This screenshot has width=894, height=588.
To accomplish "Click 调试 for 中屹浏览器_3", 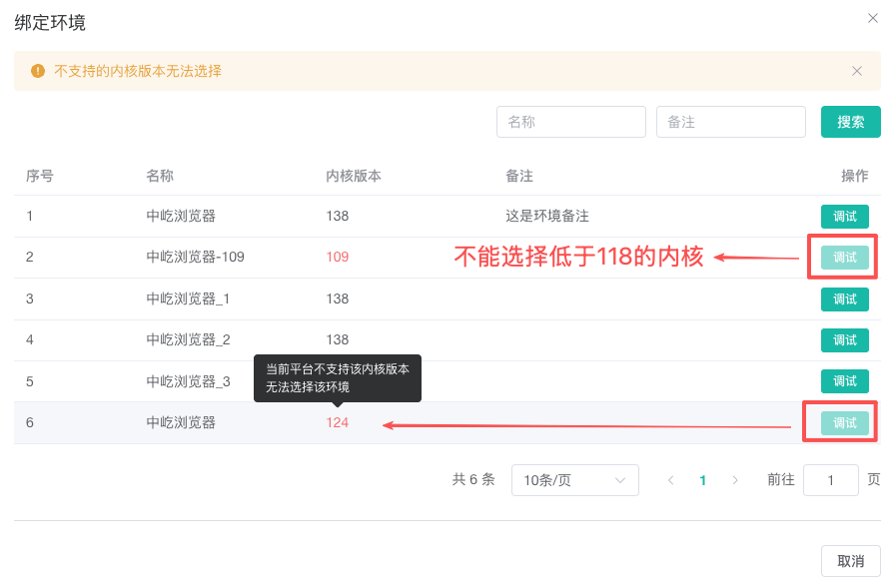I will 844,381.
